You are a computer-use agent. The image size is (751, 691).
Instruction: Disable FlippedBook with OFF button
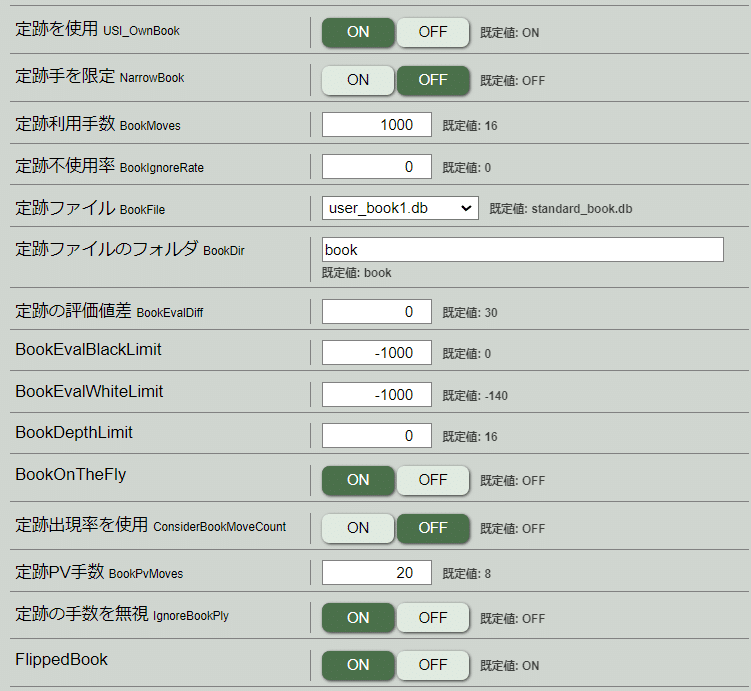(x=432, y=665)
